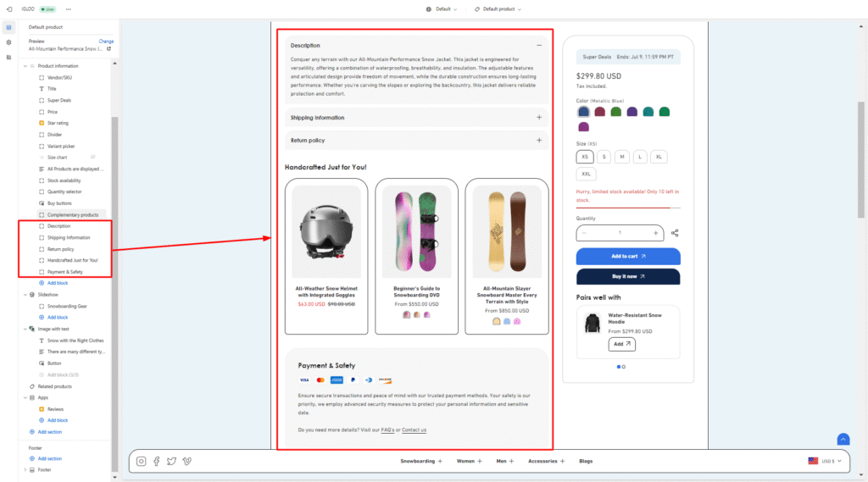Toggle visibility of Size chart block
Viewport: 868px width, 482px height.
click(93, 158)
